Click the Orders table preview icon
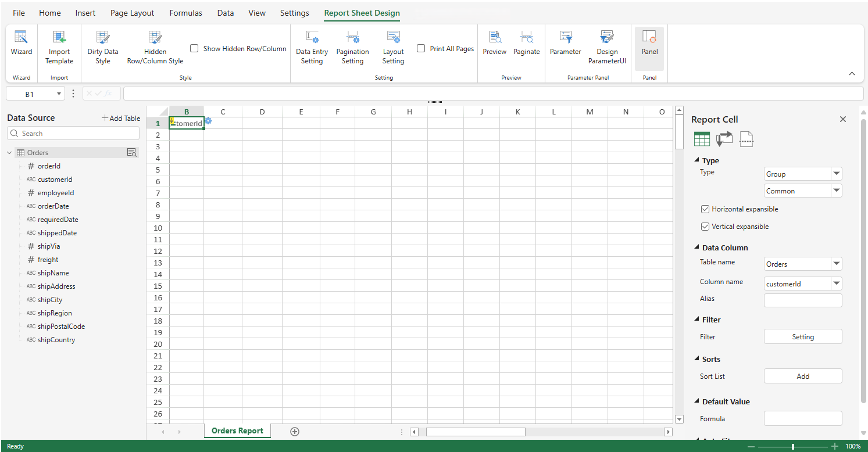Screen dimensions: 868x452 click(132, 153)
